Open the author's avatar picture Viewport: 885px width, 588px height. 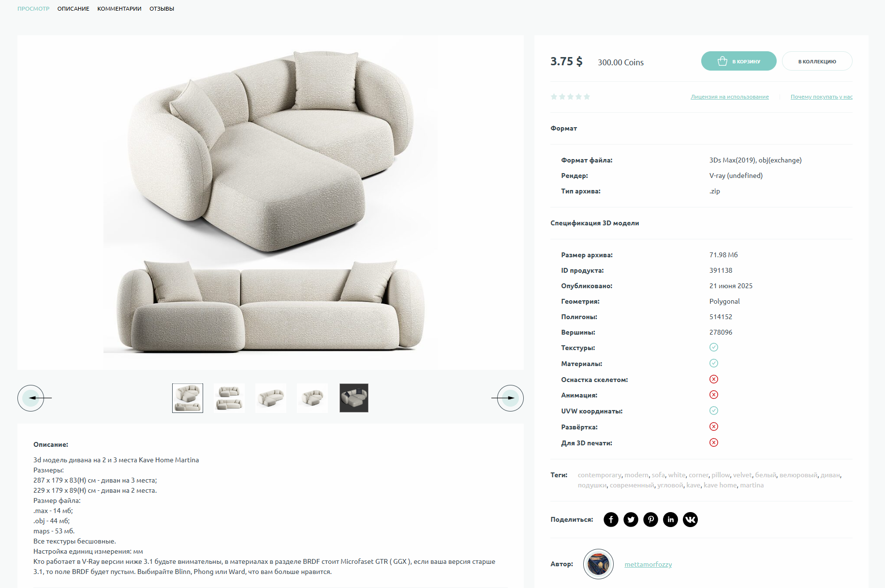(x=598, y=564)
